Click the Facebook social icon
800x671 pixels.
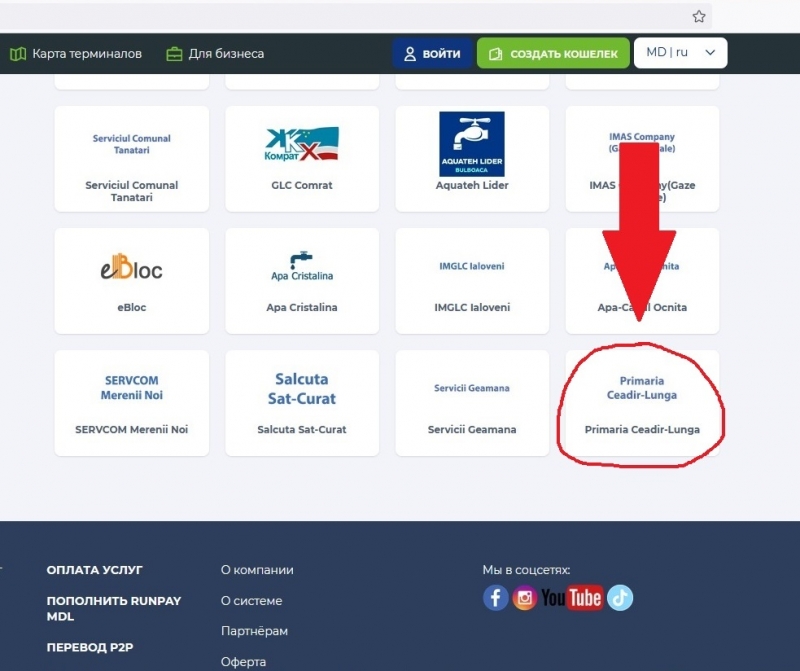(496, 598)
